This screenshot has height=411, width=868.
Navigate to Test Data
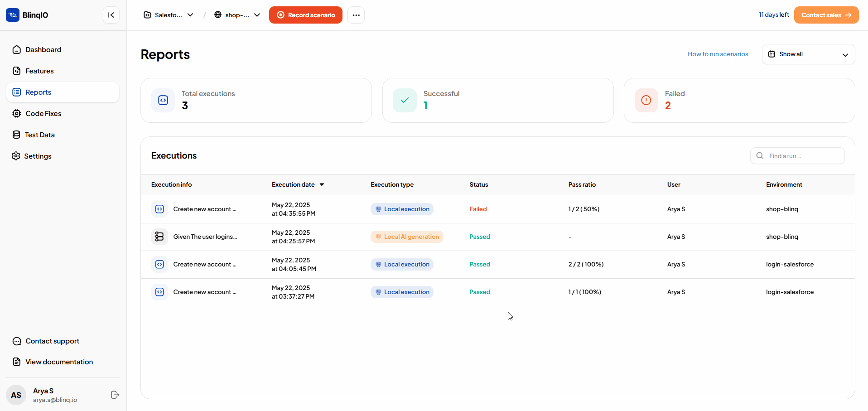(63, 135)
